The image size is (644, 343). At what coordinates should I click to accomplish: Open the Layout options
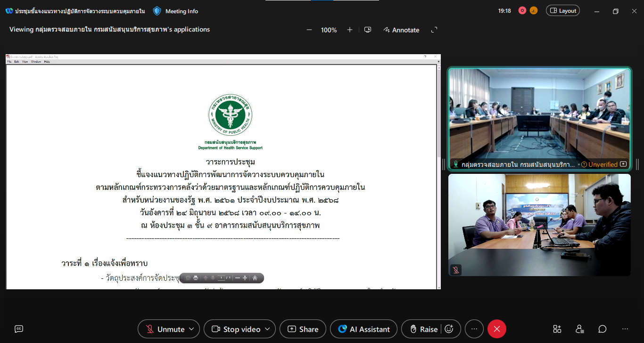pyautogui.click(x=563, y=10)
